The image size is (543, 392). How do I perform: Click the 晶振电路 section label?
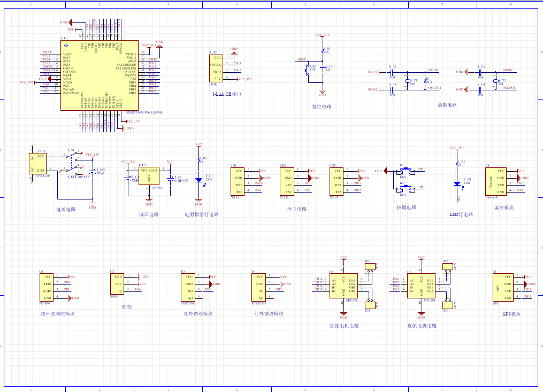[x=447, y=105]
